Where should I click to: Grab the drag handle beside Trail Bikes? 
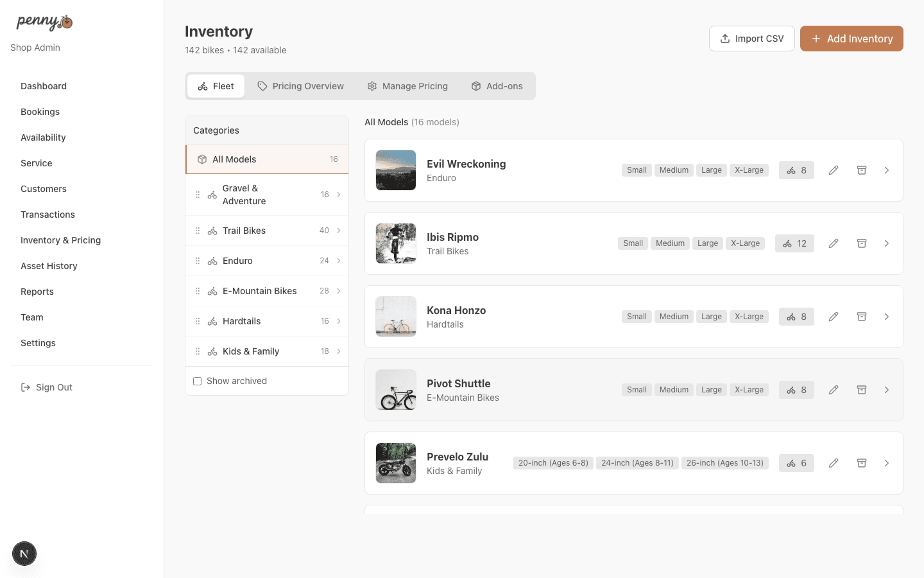tap(198, 230)
